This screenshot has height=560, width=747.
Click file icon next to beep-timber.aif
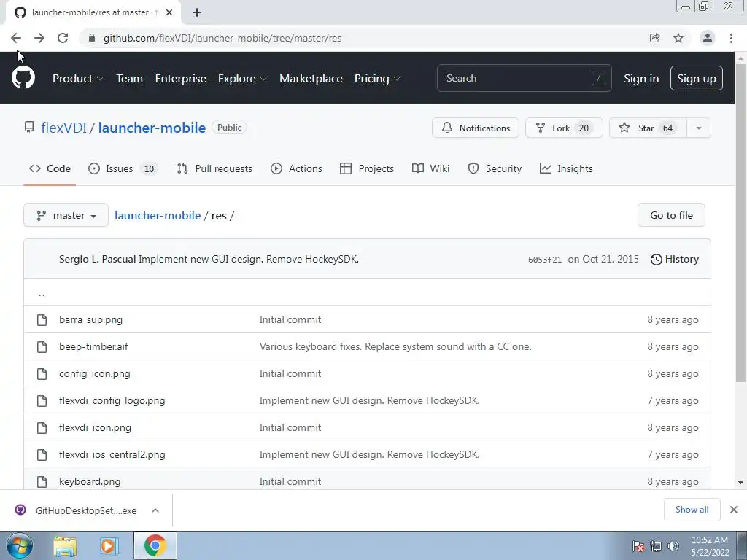(42, 346)
